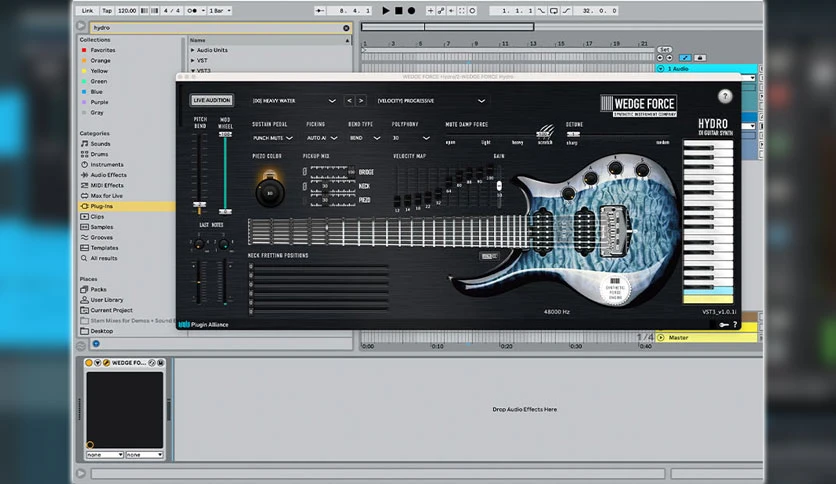The width and height of the screenshot is (836, 484).
Task: Open the Picking AUTO AI dropdown
Action: tap(322, 138)
